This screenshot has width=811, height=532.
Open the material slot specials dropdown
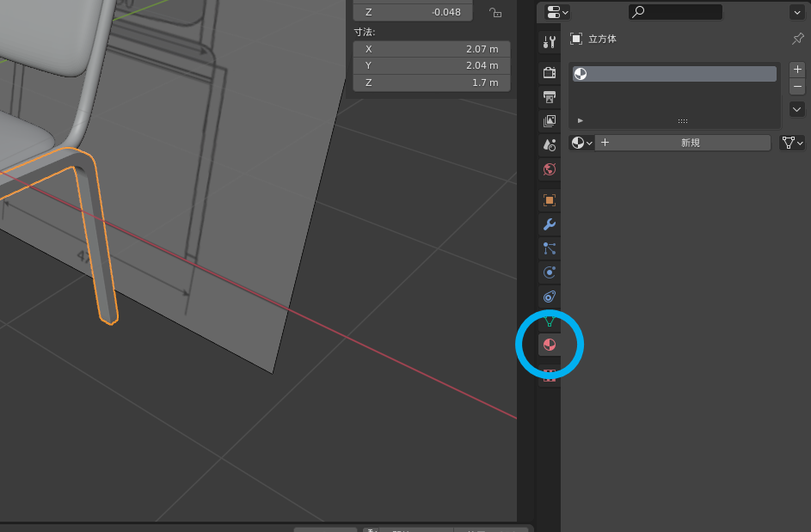pos(797,110)
